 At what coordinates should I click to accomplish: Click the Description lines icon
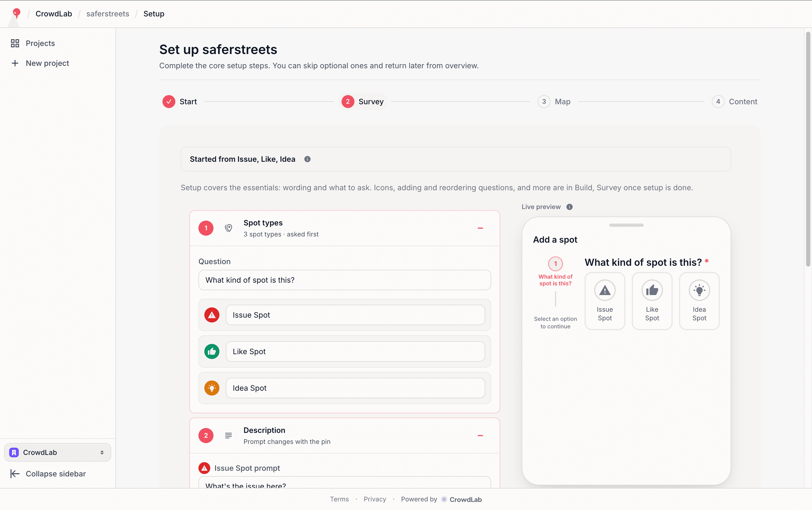point(229,436)
